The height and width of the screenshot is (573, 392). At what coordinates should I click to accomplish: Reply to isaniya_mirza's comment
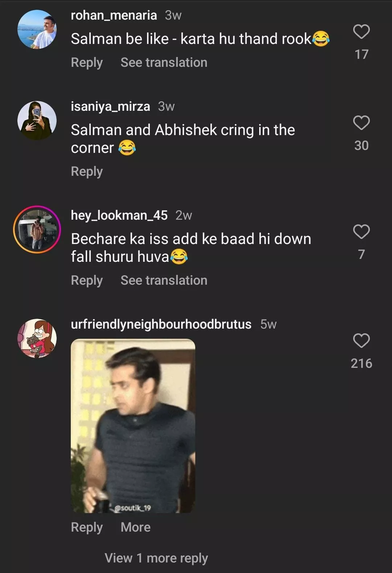87,171
